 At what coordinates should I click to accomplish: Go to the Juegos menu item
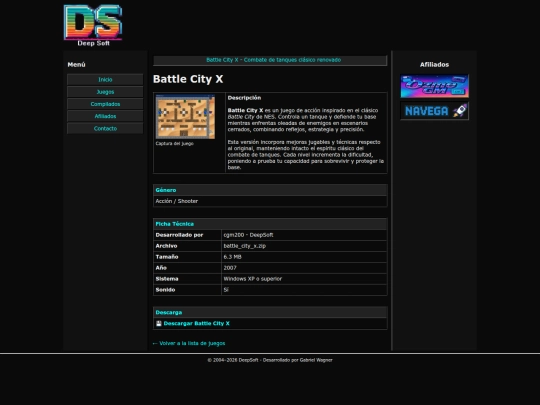(x=105, y=92)
